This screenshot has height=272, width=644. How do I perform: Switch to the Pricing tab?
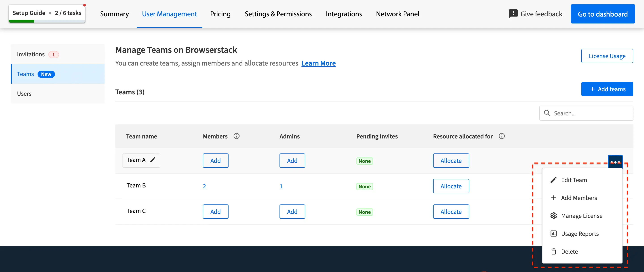click(x=220, y=14)
